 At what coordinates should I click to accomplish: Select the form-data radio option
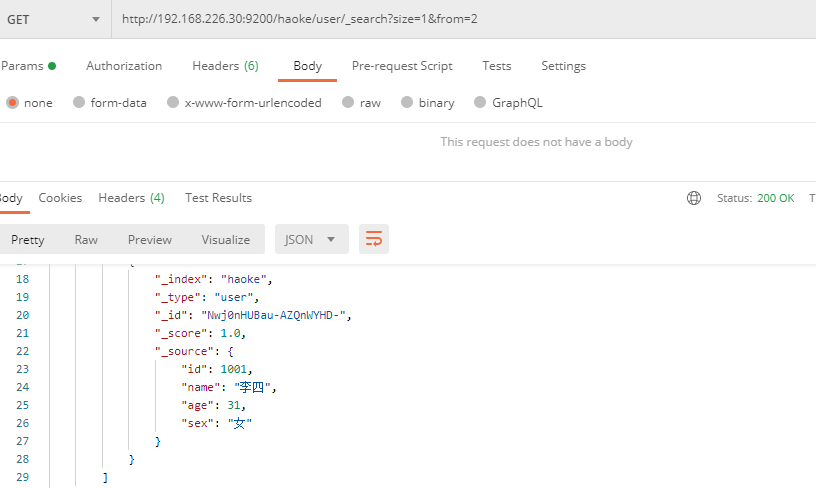79,102
